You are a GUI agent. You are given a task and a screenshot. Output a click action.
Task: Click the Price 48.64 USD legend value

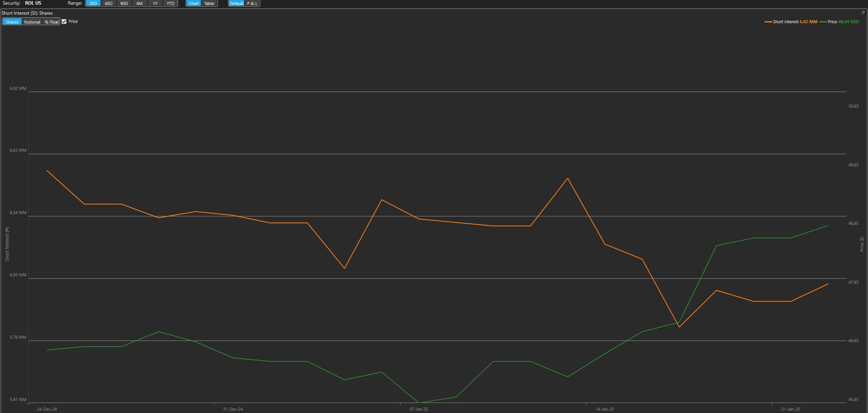point(848,22)
